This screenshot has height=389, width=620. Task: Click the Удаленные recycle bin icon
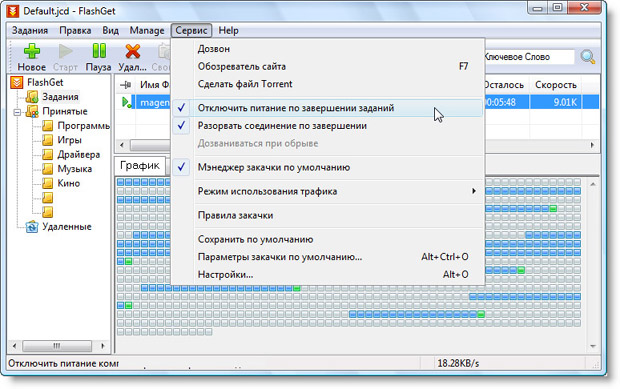(32, 227)
